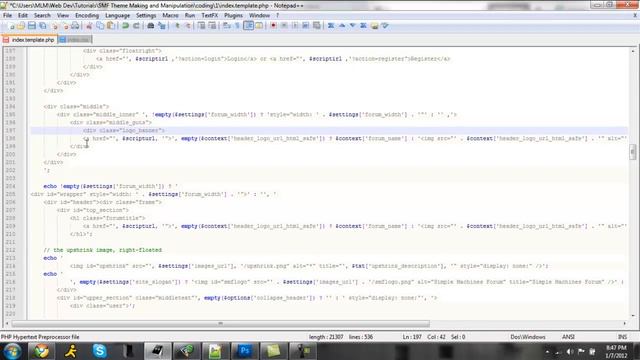Select the index.template.php tab
This screenshot has height=360, width=640.
click(x=29, y=40)
